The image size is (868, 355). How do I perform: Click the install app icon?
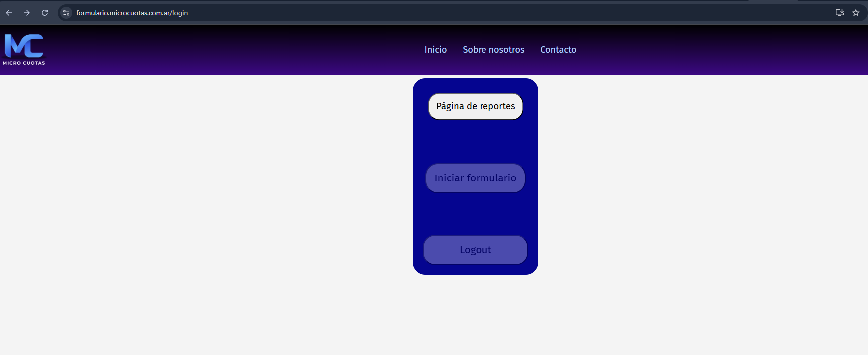point(839,13)
